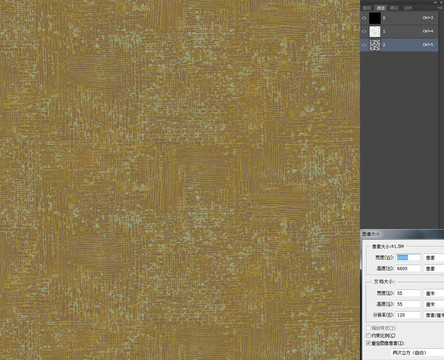Click the resolution field showing 120
Image resolution: width=444 pixels, height=360 pixels.
[x=408, y=315]
